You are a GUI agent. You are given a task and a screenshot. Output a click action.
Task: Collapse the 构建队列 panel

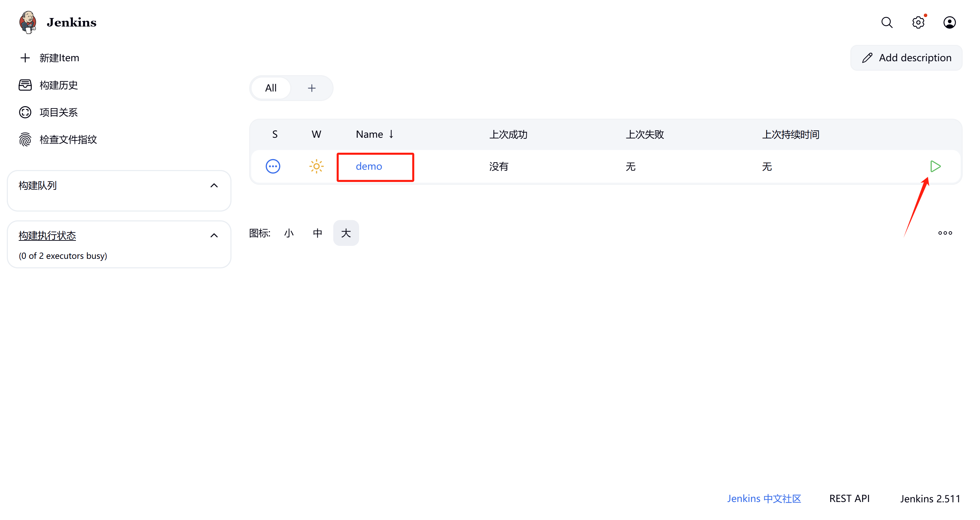click(x=214, y=185)
